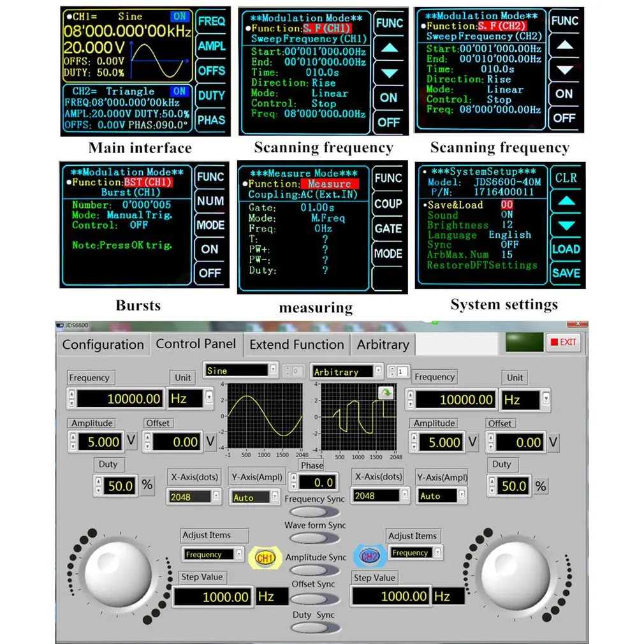
Task: Click the dark green status indicator beside EXIT
Action: 525,342
